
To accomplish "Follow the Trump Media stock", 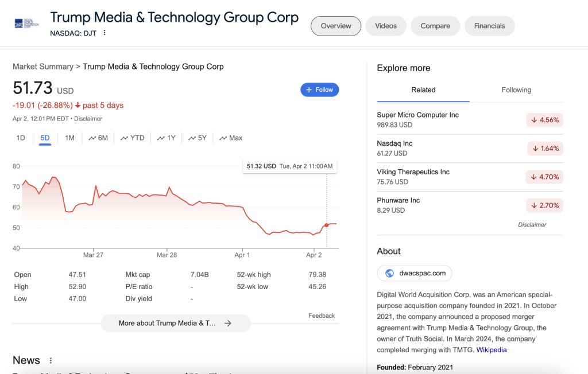I will click(319, 90).
